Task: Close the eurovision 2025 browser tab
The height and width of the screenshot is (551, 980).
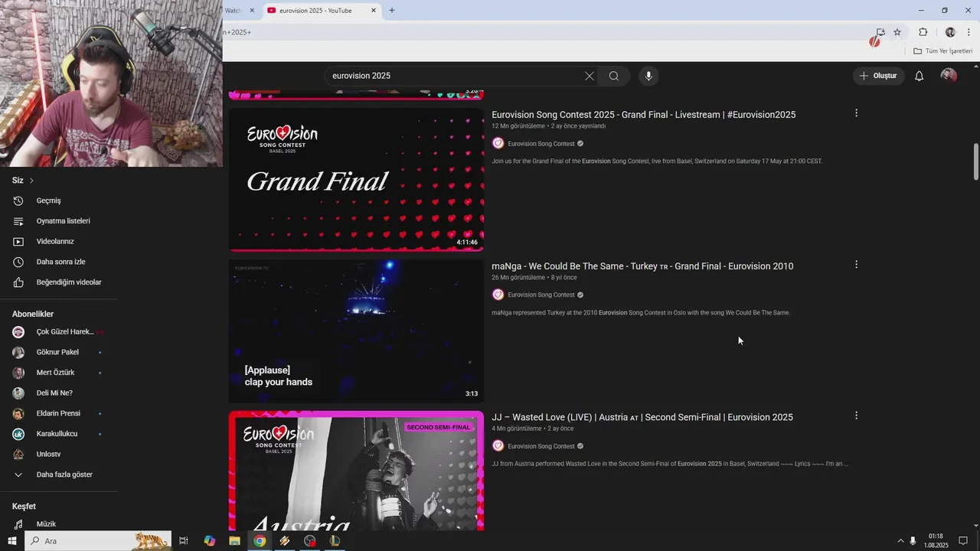Action: tap(374, 11)
